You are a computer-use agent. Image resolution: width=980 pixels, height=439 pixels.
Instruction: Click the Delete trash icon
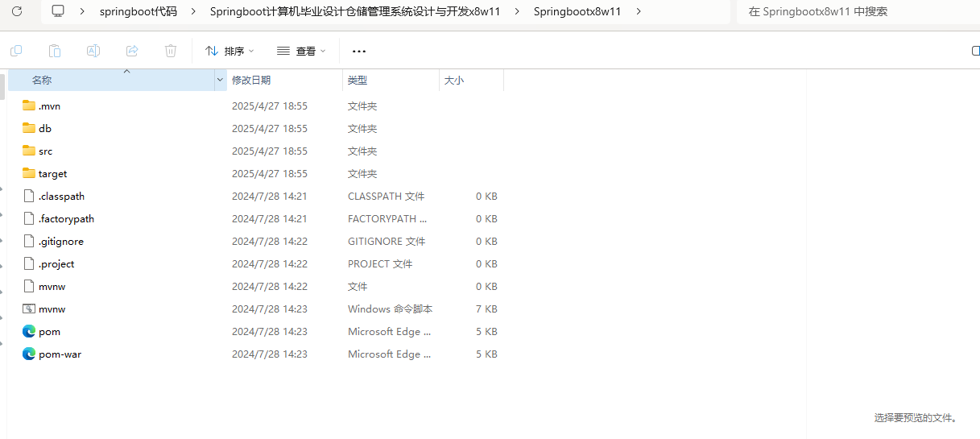pyautogui.click(x=171, y=51)
